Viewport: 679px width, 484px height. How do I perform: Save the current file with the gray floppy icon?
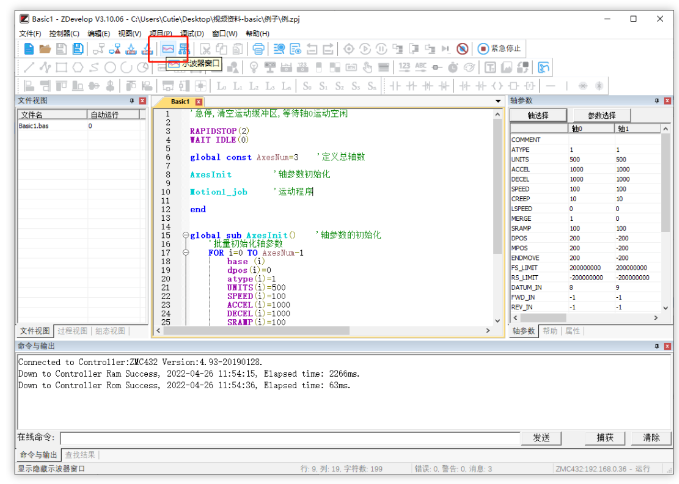click(61, 49)
